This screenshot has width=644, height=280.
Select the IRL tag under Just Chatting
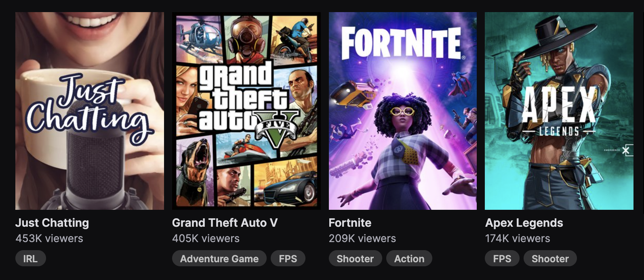click(31, 258)
